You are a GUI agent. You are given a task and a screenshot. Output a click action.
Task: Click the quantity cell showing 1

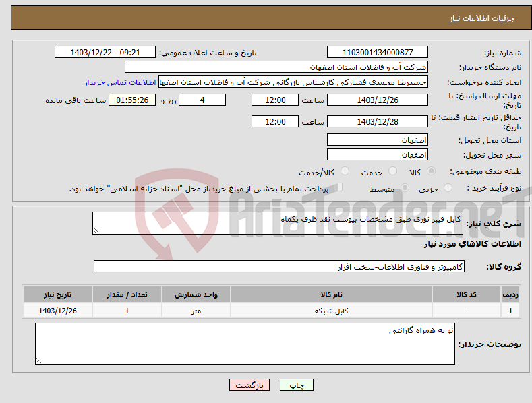[127, 311]
